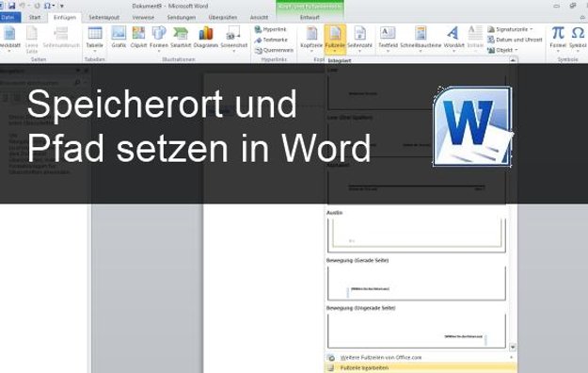This screenshot has width=588, height=373.
Task: Click the Undo arrow in the title bar
Action: tap(23, 6)
